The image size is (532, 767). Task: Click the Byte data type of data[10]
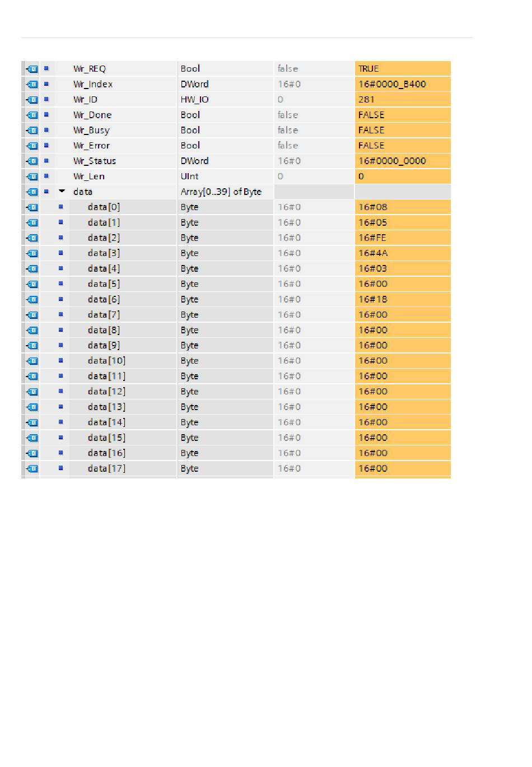pos(189,361)
